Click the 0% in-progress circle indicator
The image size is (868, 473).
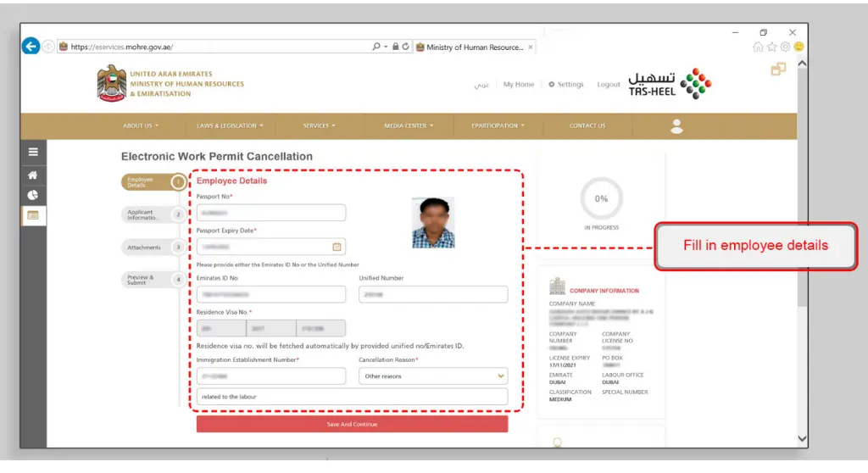pyautogui.click(x=601, y=198)
